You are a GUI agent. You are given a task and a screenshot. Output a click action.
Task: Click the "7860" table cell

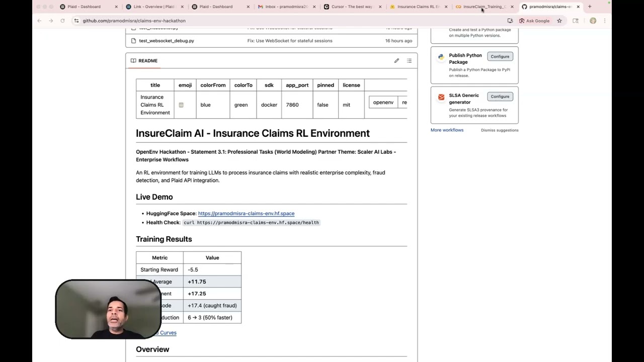(x=297, y=105)
